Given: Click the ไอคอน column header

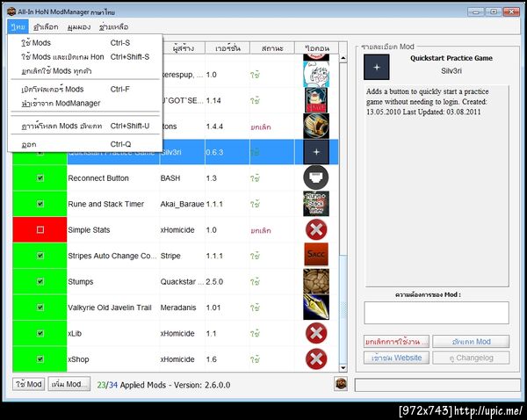Looking at the screenshot, I should point(316,48).
